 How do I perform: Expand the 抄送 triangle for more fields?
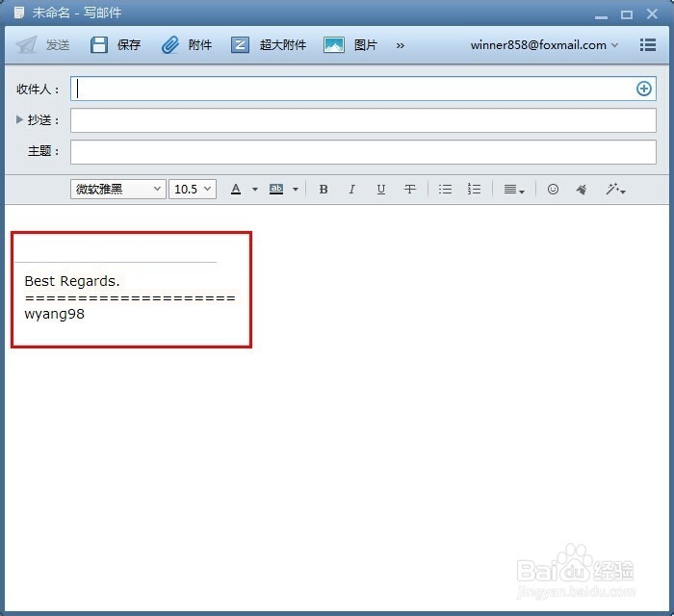[x=19, y=119]
